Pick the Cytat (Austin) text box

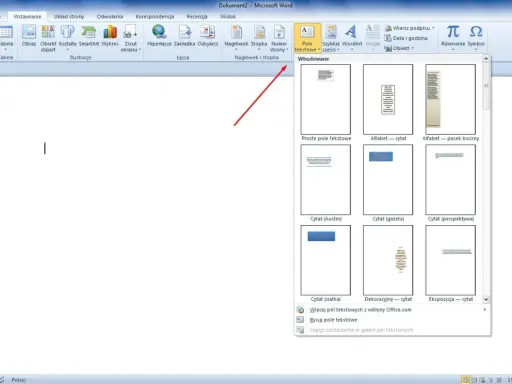point(326,180)
